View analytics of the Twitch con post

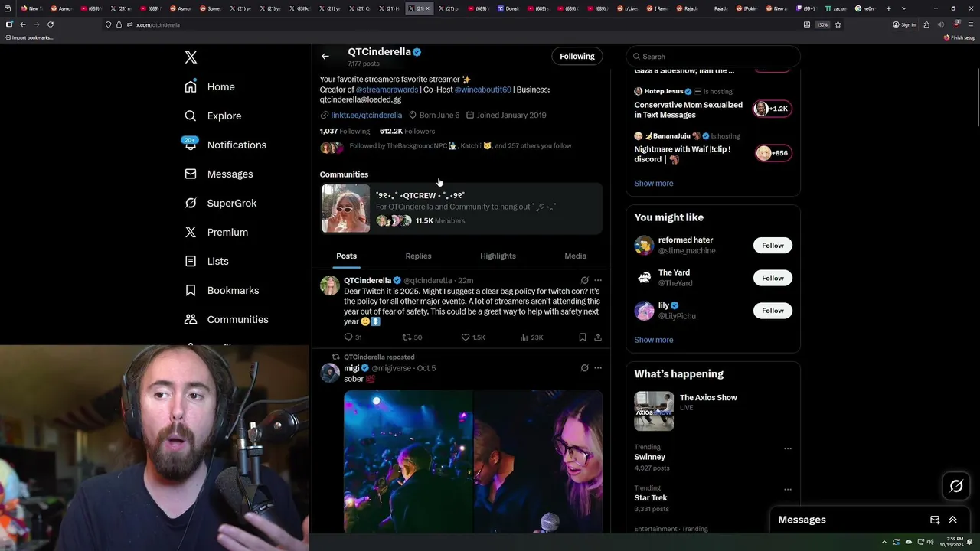(x=524, y=337)
